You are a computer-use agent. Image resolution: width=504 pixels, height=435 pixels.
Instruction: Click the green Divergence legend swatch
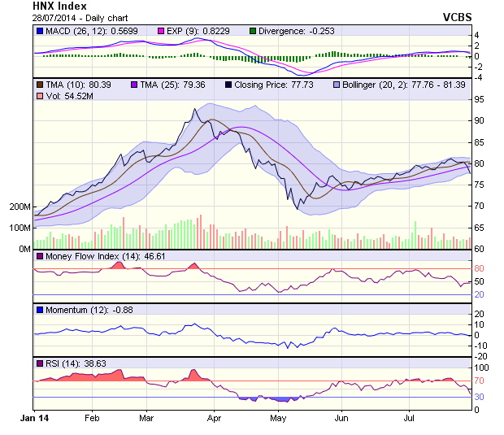[x=254, y=31]
